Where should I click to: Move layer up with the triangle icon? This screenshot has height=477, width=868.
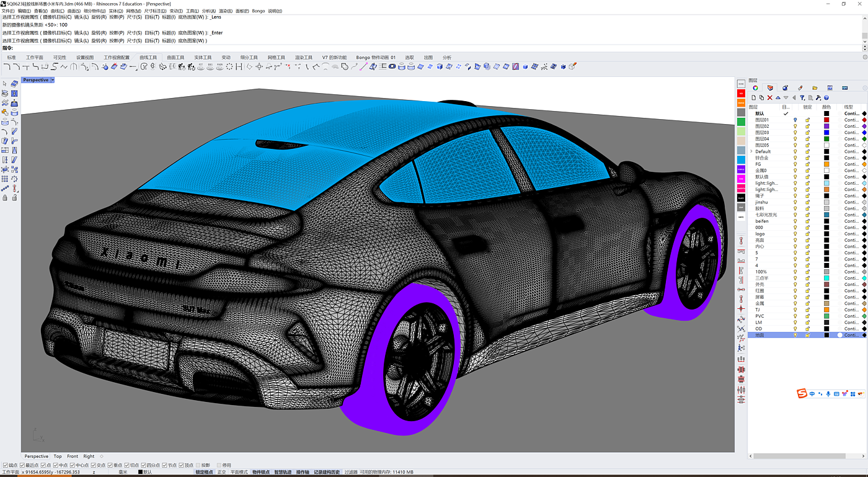coord(778,98)
